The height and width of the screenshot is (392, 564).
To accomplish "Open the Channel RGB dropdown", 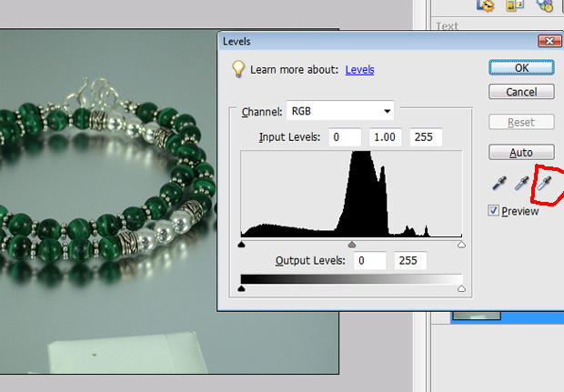I will click(x=340, y=111).
